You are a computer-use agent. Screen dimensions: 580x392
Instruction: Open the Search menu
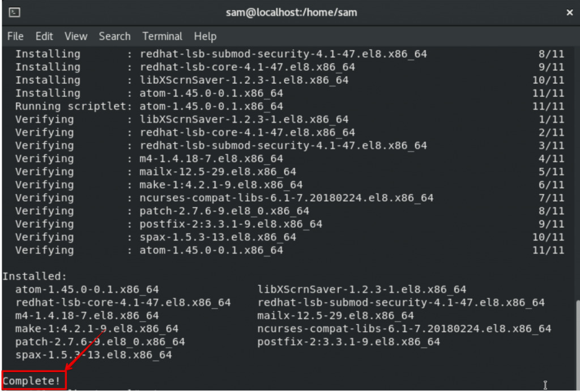pos(114,36)
